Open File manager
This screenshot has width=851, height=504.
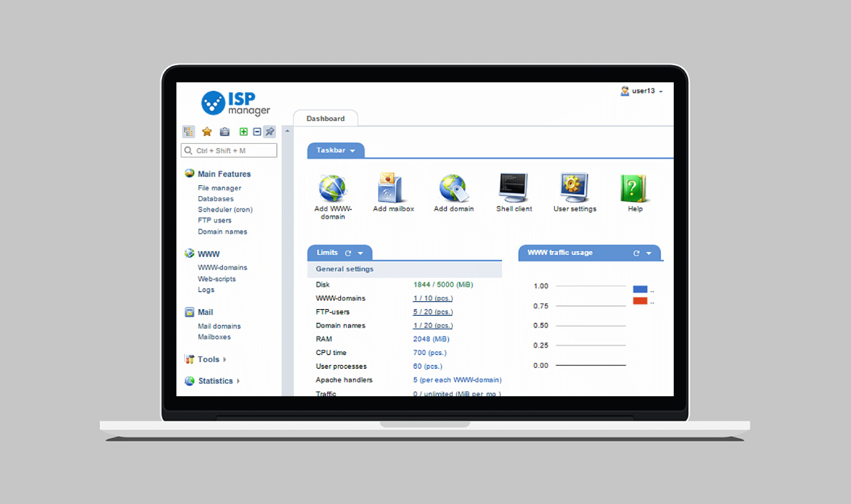click(x=219, y=188)
